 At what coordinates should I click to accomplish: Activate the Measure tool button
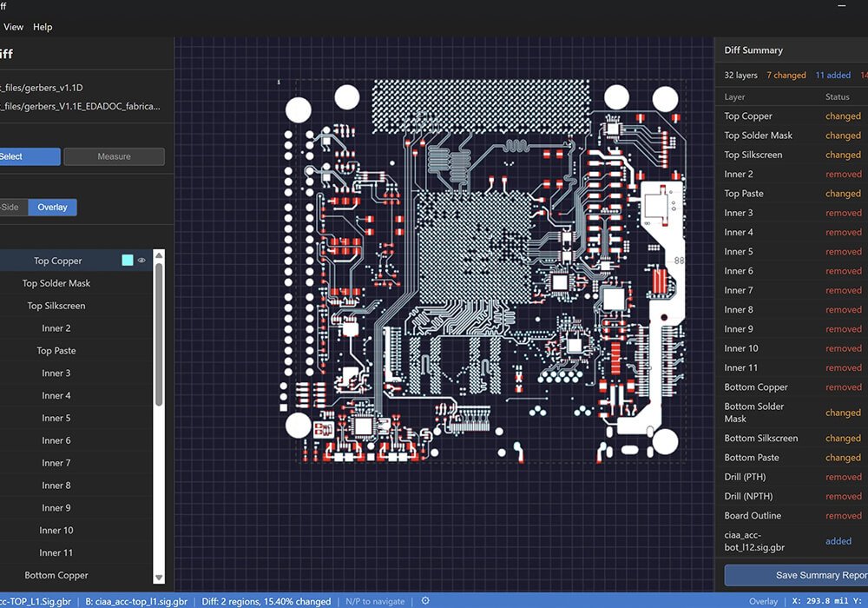click(114, 156)
